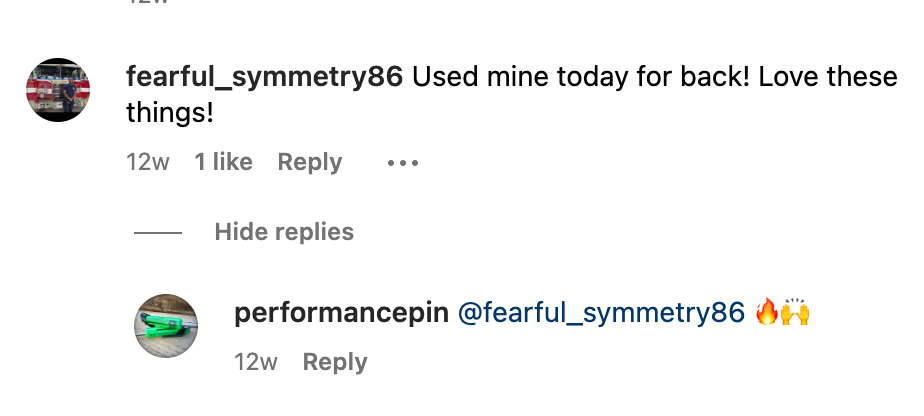
Task: Click the 12w timestamp on fearful_symmetry86's comment
Action: point(148,162)
